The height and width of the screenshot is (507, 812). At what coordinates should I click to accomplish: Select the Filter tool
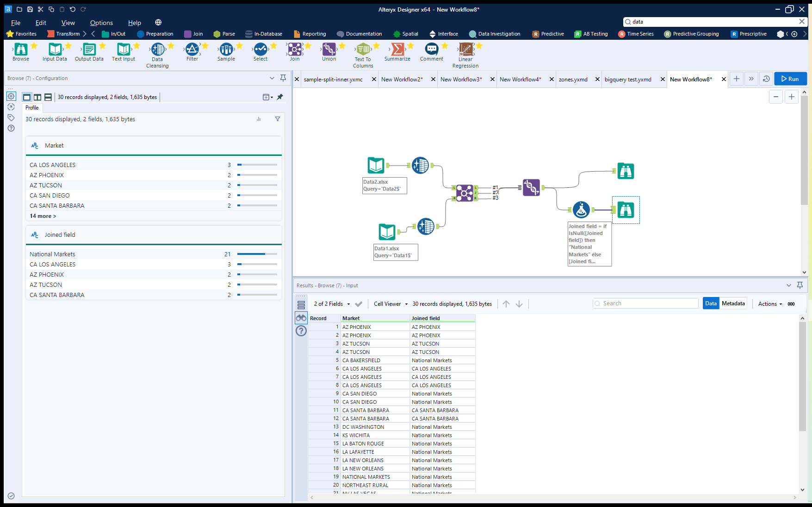[192, 50]
